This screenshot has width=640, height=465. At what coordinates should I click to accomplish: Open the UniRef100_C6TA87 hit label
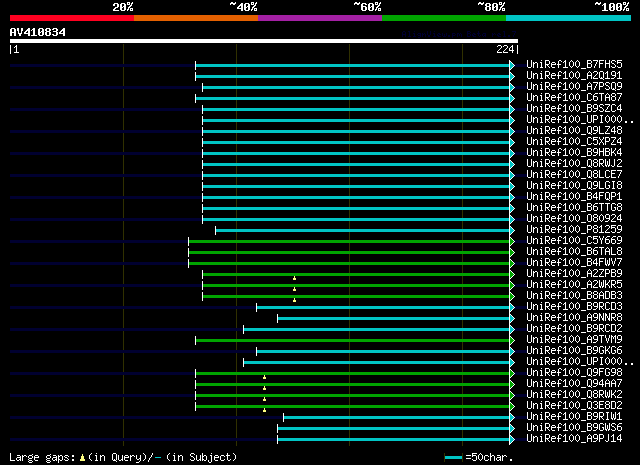(574, 98)
